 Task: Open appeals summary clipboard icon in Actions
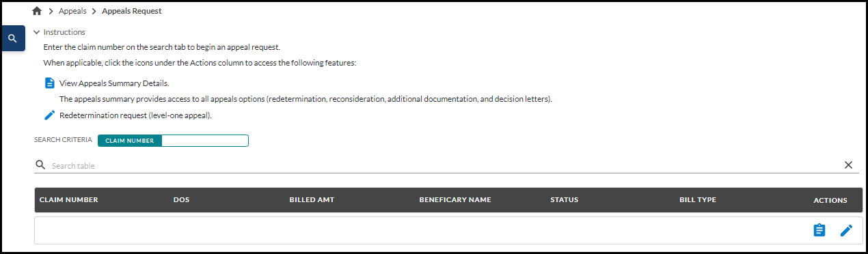pos(819,231)
